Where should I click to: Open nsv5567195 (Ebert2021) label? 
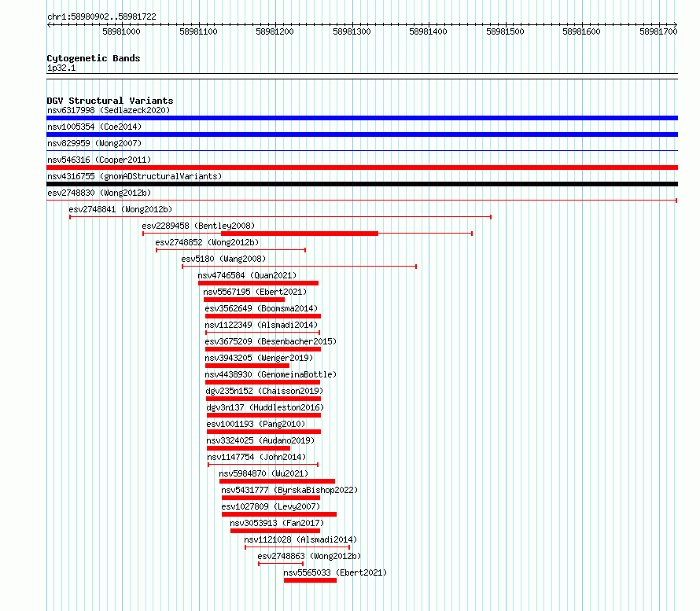255,292
